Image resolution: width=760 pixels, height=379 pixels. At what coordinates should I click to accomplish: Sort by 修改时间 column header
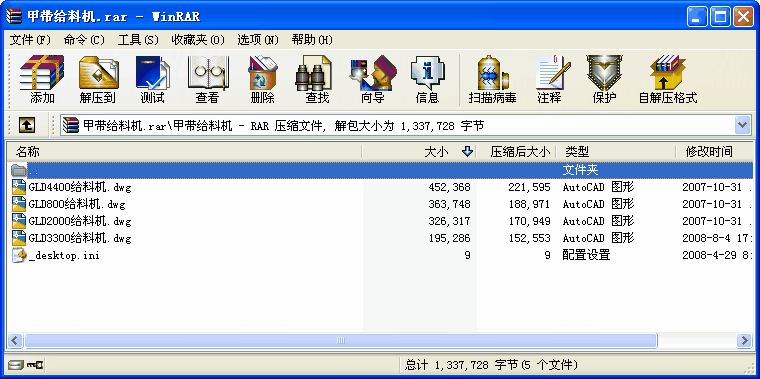click(x=714, y=152)
